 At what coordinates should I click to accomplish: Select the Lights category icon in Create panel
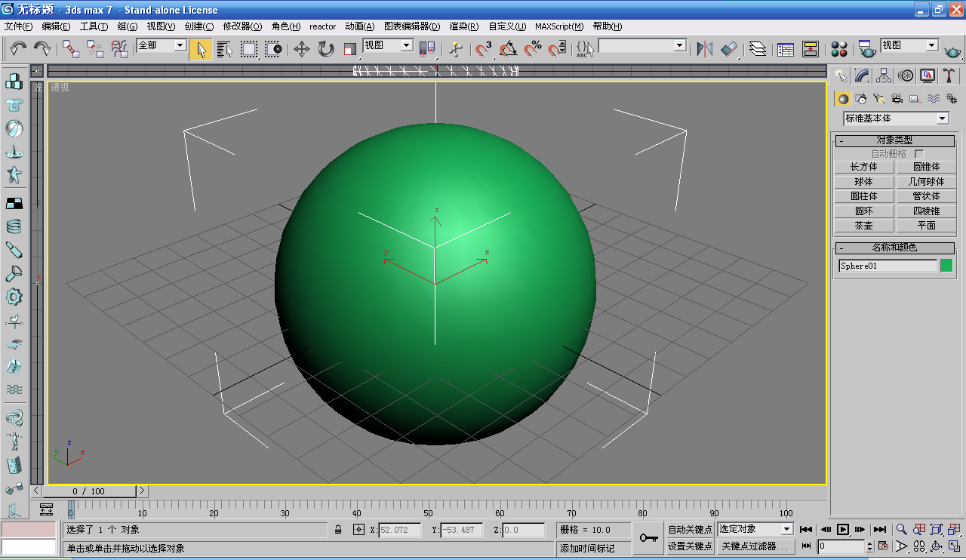(878, 98)
